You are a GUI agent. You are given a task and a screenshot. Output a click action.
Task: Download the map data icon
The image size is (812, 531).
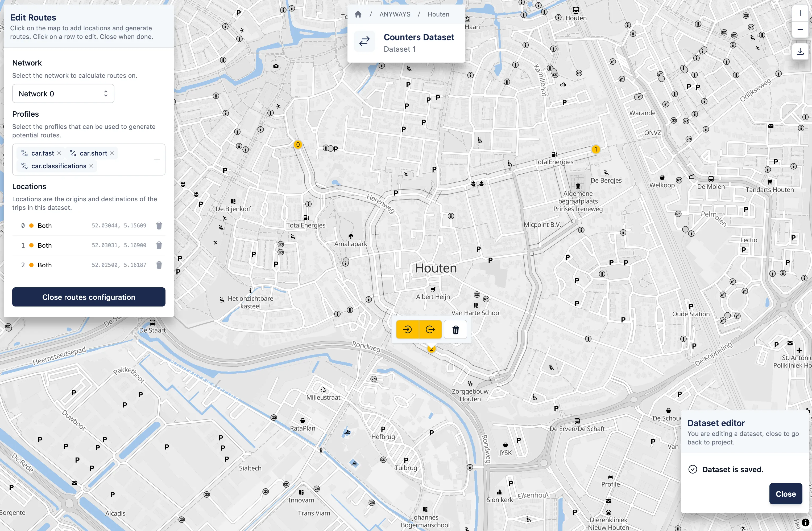[x=800, y=52]
